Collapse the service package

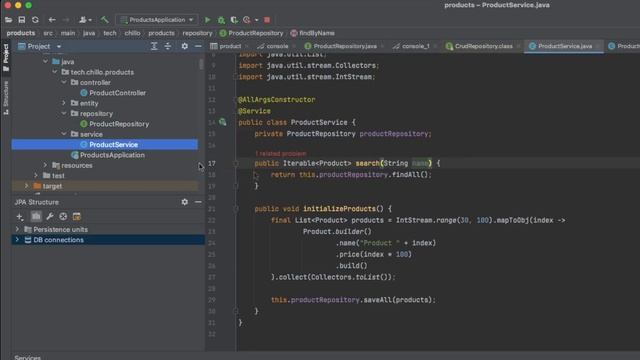[x=64, y=134]
